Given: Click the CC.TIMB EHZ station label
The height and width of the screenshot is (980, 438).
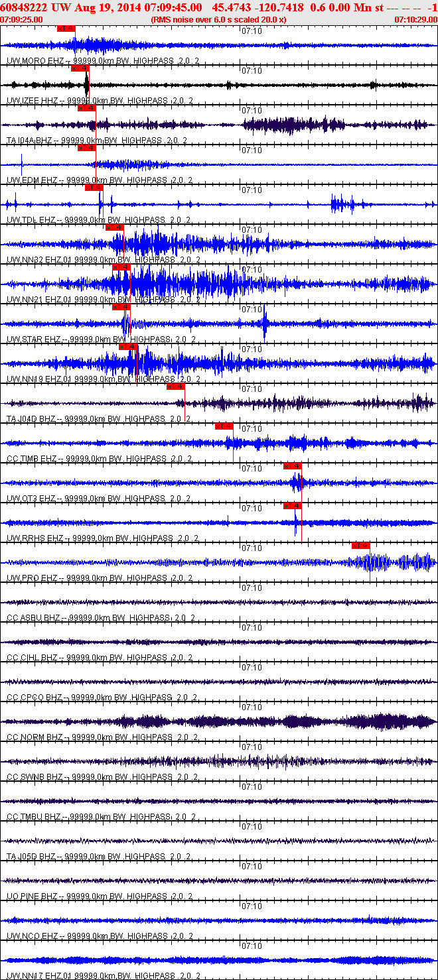Looking at the screenshot, I should pos(31,459).
